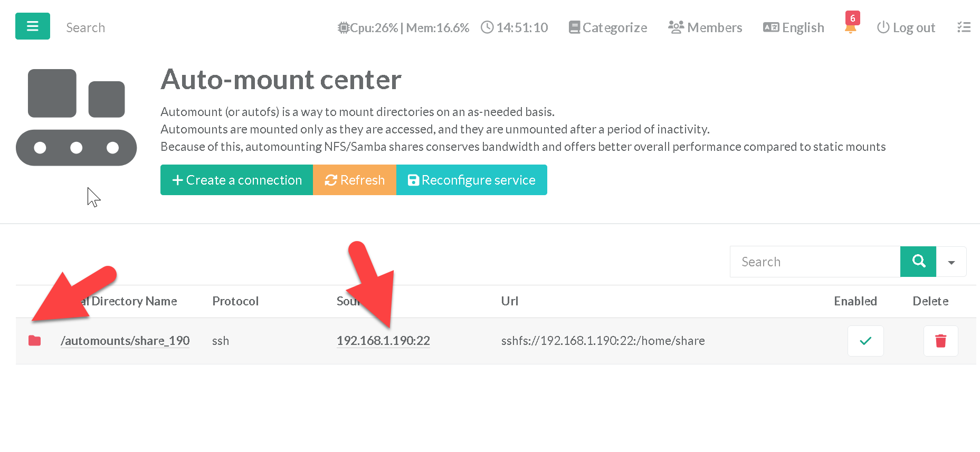
Task: Click the 192.168.1.190:22 source link
Action: click(x=383, y=341)
